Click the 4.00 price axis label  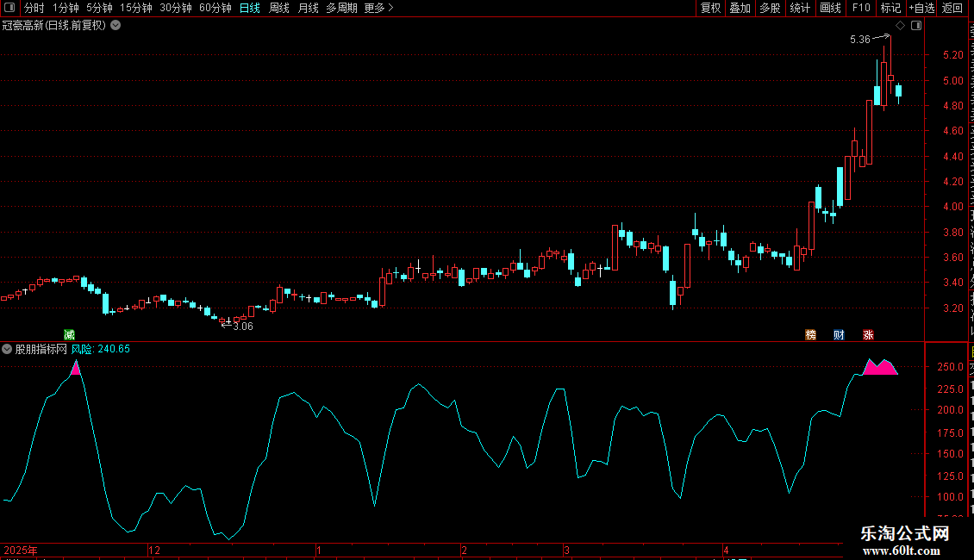click(952, 207)
